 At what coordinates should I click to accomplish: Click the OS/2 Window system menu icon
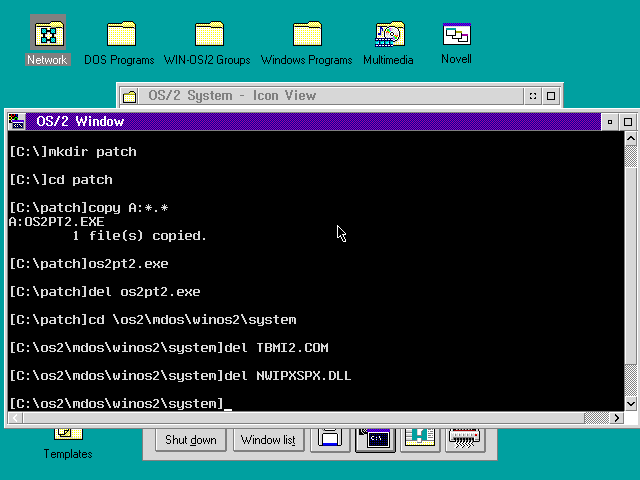(x=17, y=121)
